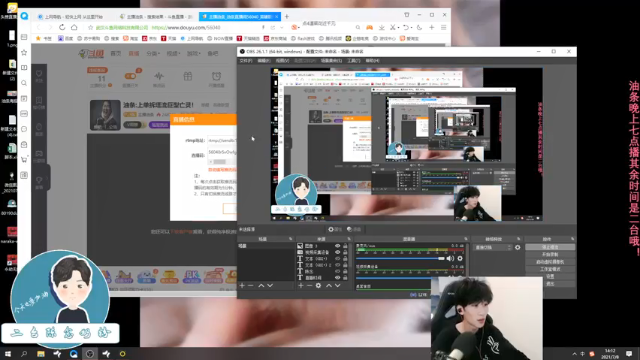The height and width of the screenshot is (360, 640).
Task: Open favorites star in browser left sidebar
Action: [24, 52]
